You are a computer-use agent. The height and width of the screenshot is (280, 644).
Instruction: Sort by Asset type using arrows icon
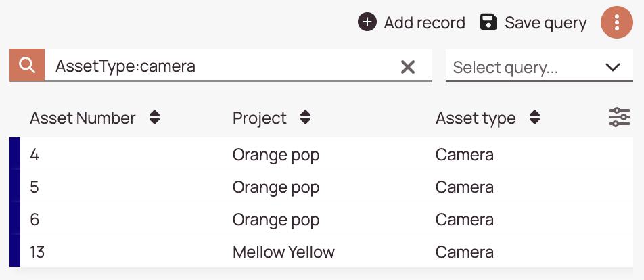click(534, 118)
